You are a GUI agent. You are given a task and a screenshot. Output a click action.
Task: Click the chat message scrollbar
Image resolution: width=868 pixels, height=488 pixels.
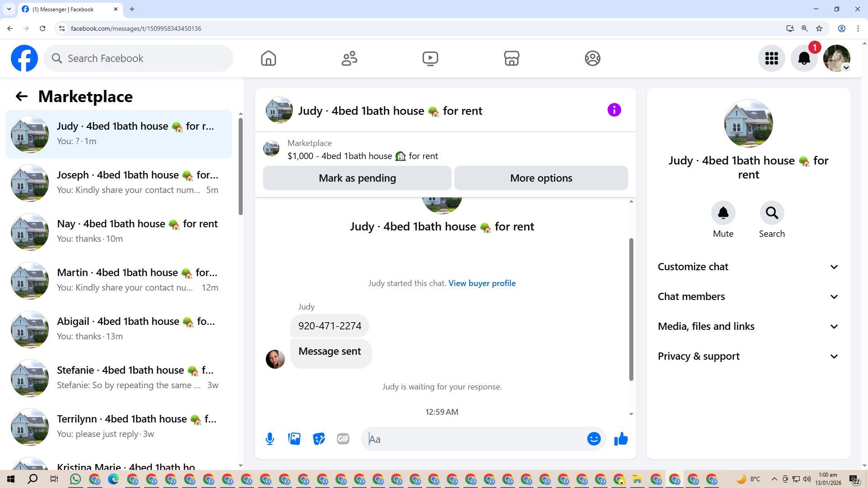tap(631, 309)
